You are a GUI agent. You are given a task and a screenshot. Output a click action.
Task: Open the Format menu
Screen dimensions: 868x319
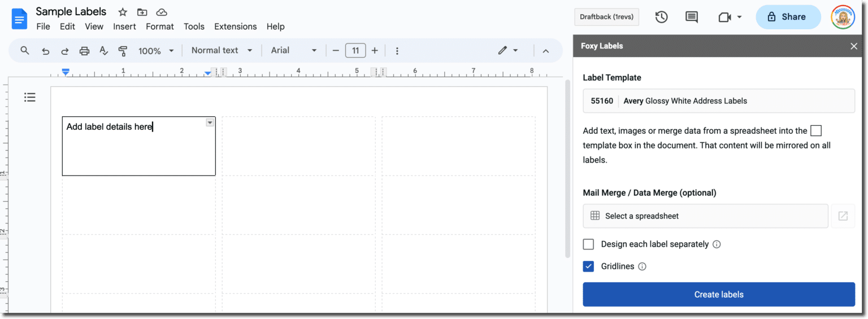click(160, 27)
